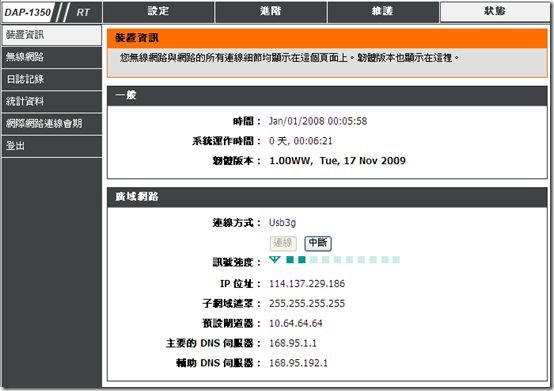Viewport: 554px width, 391px height.
Task: Select secondary DNS 168.95.192.1
Action: [298, 363]
